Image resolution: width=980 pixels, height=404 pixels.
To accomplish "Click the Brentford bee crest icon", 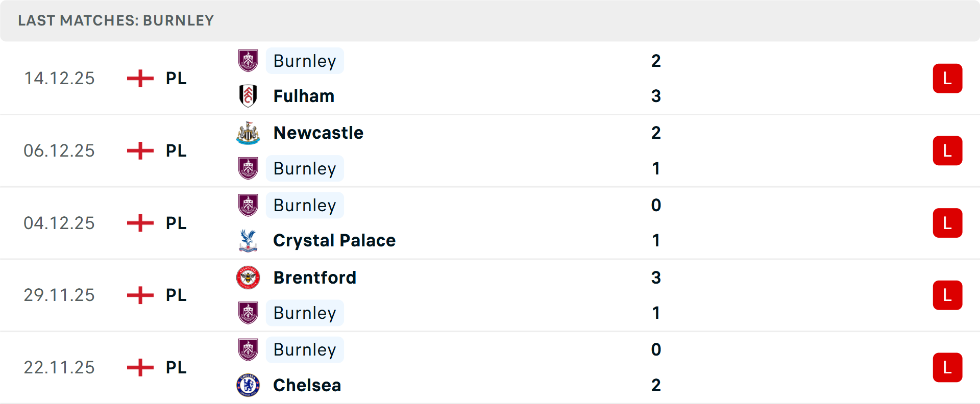I will tap(248, 277).
